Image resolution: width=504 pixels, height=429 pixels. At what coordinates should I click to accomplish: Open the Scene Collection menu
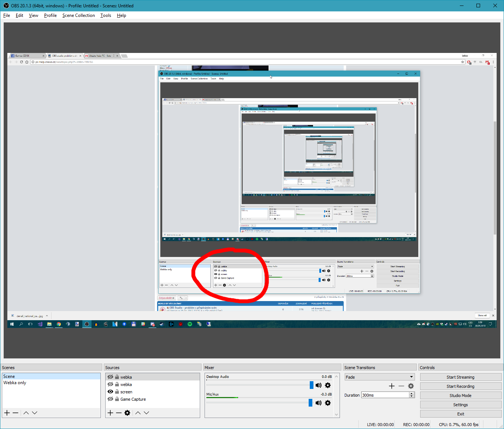79,15
